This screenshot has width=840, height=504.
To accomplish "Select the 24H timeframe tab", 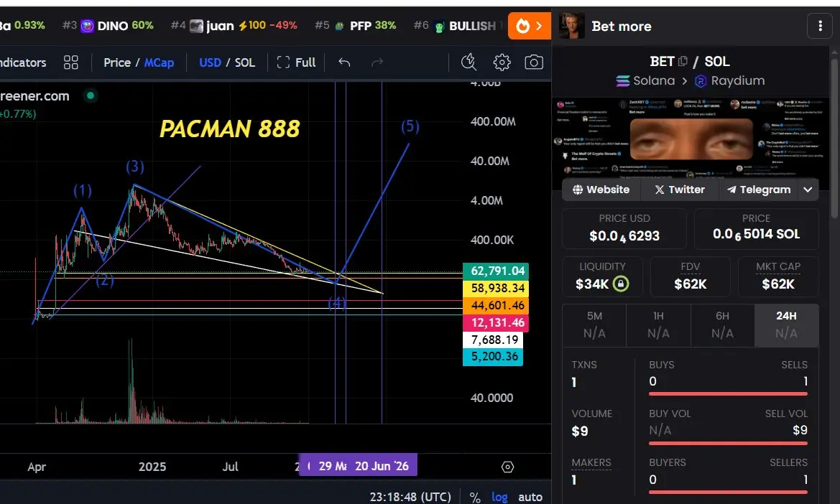I will [786, 325].
